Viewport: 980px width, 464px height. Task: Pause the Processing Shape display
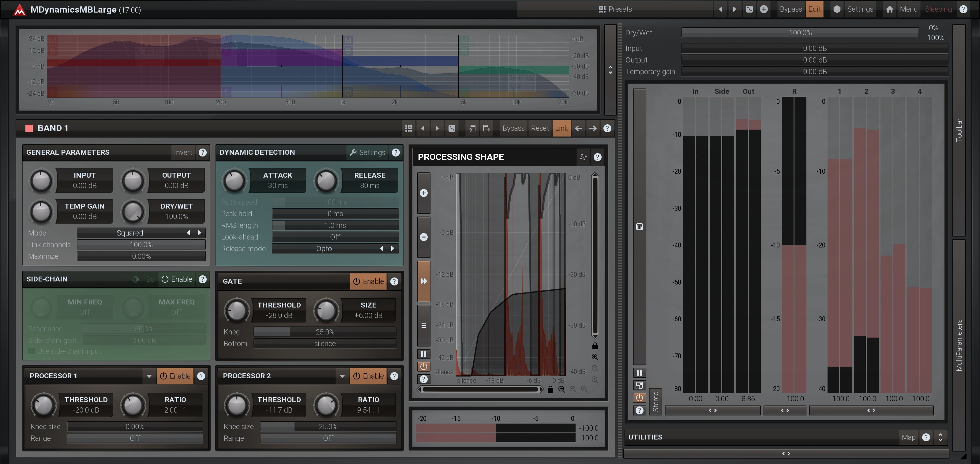(x=423, y=354)
